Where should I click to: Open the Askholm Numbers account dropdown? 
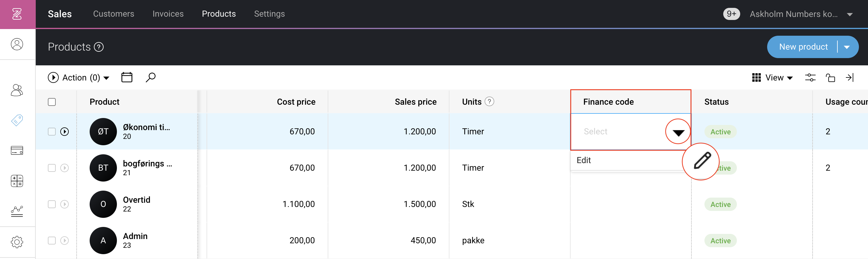tap(801, 14)
